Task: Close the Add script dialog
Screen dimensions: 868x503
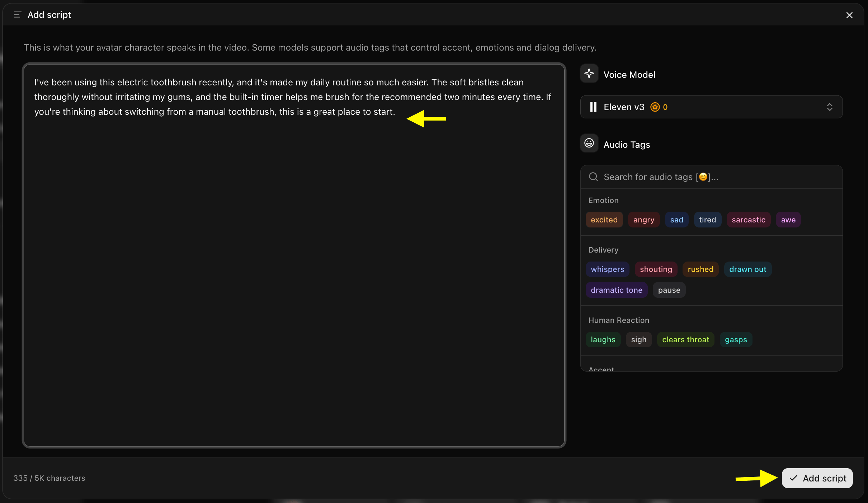Action: tap(849, 15)
